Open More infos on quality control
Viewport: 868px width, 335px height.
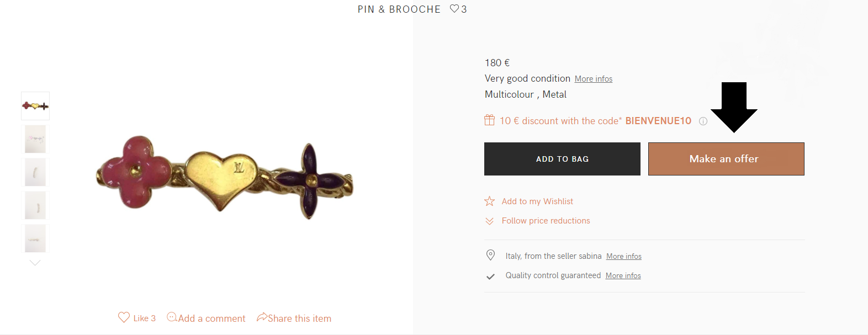click(623, 275)
